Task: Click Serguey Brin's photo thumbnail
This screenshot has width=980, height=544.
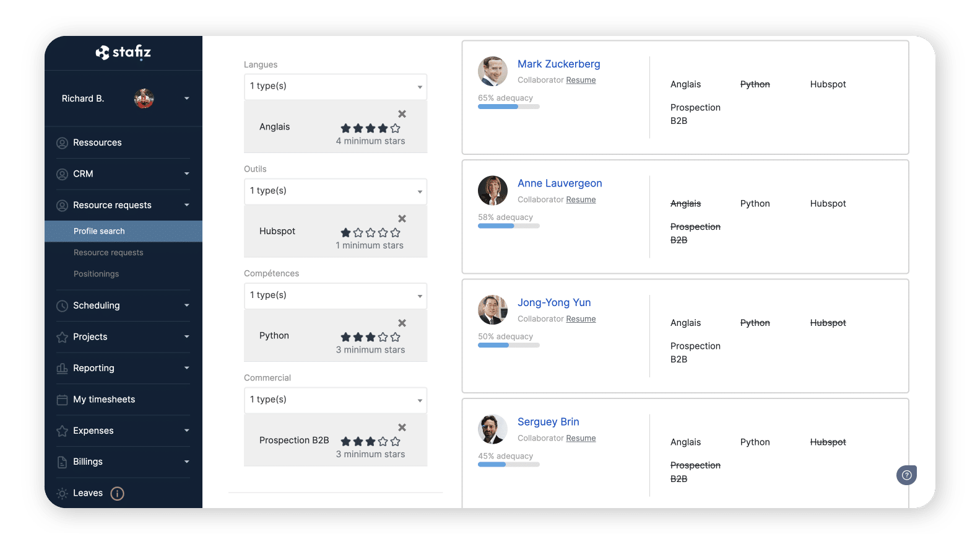Action: click(493, 429)
